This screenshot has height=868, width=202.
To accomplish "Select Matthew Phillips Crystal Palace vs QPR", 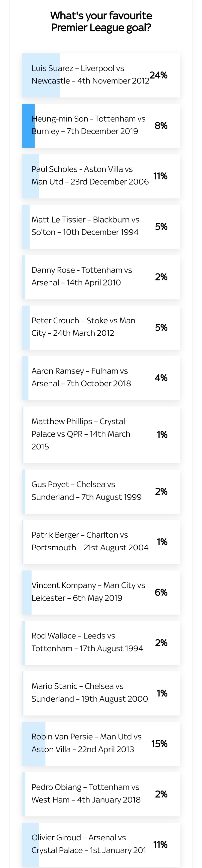I will pyautogui.click(x=101, y=435).
